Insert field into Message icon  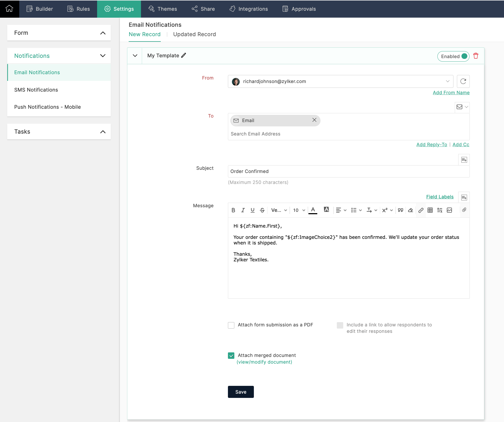tap(464, 198)
